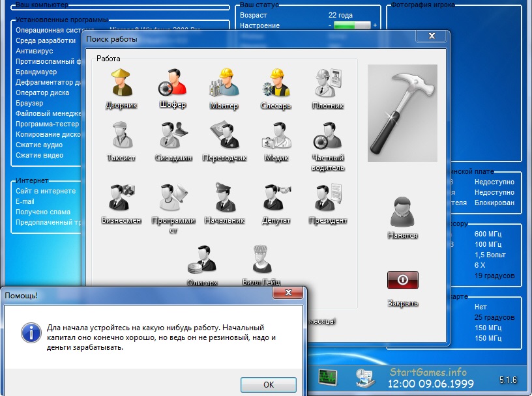Screen dimensions: 532x396
Task: Click the green mood progress bar
Action: [352, 25]
